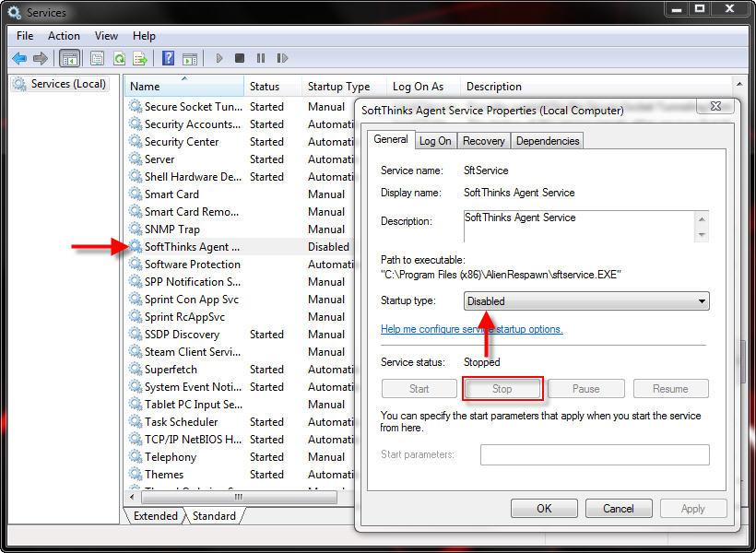Click the Apply button in properties dialog

tap(693, 508)
